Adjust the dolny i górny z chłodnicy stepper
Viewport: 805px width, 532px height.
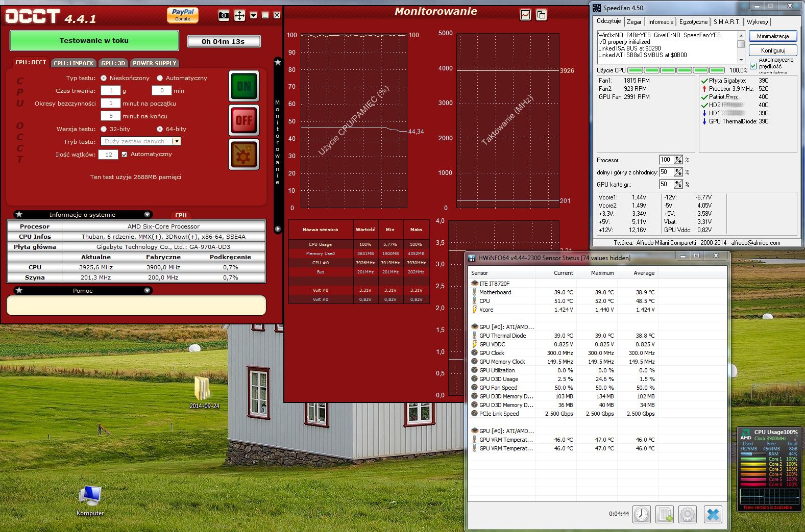tap(678, 172)
